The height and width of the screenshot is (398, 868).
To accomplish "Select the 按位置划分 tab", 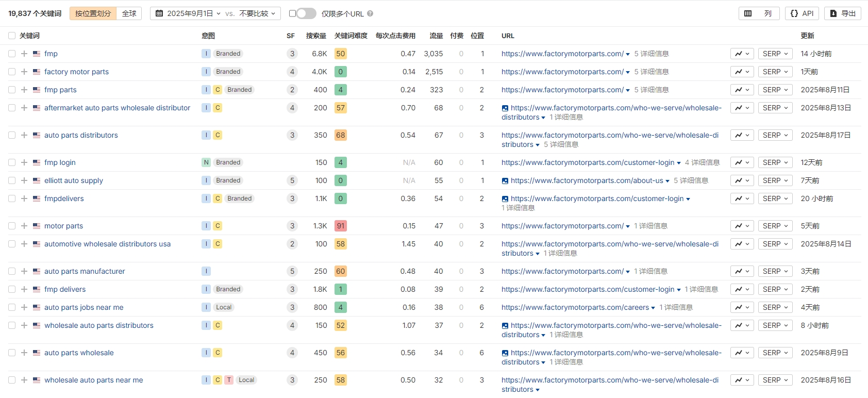I will click(93, 13).
